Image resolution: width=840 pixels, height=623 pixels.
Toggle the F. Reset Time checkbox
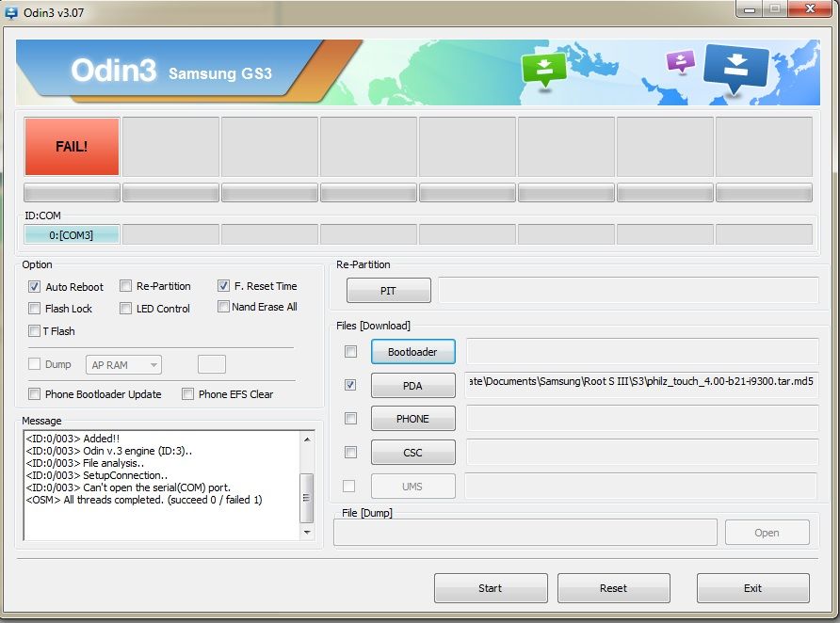(x=224, y=286)
